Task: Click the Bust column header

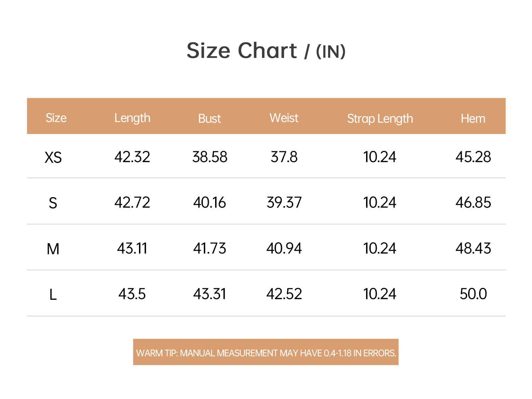Action: point(209,119)
